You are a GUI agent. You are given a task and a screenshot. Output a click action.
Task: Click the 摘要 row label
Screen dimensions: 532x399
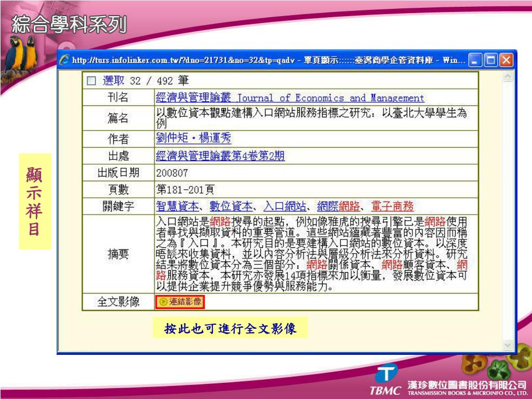pos(118,254)
